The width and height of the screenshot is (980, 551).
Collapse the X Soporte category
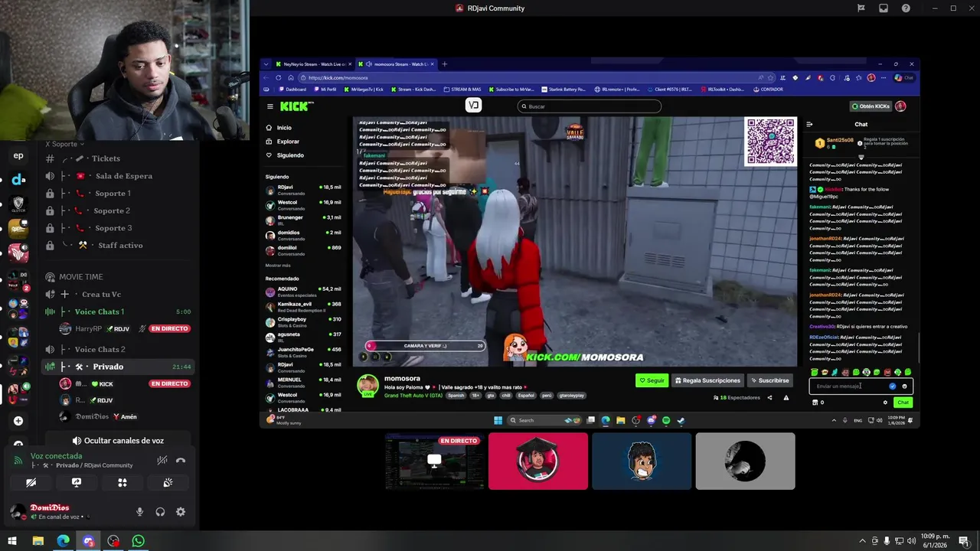coord(64,144)
